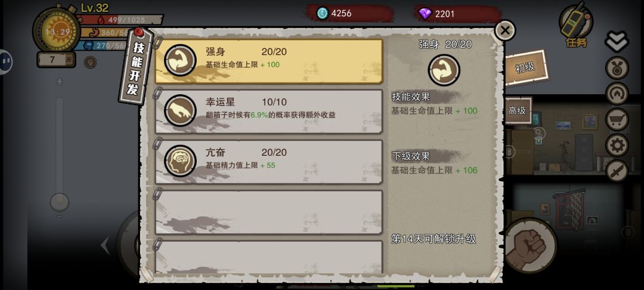Click the left arrow beside the joystick
Screen dimensions: 644x290
tap(105, 246)
